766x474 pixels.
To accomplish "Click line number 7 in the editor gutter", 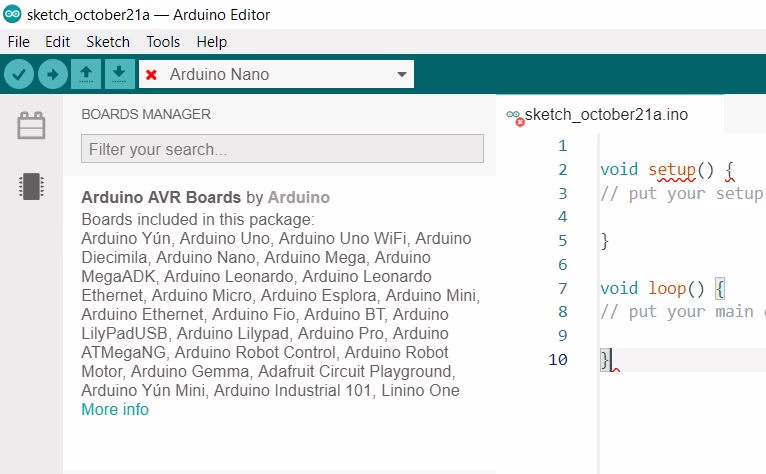I will coord(562,288).
